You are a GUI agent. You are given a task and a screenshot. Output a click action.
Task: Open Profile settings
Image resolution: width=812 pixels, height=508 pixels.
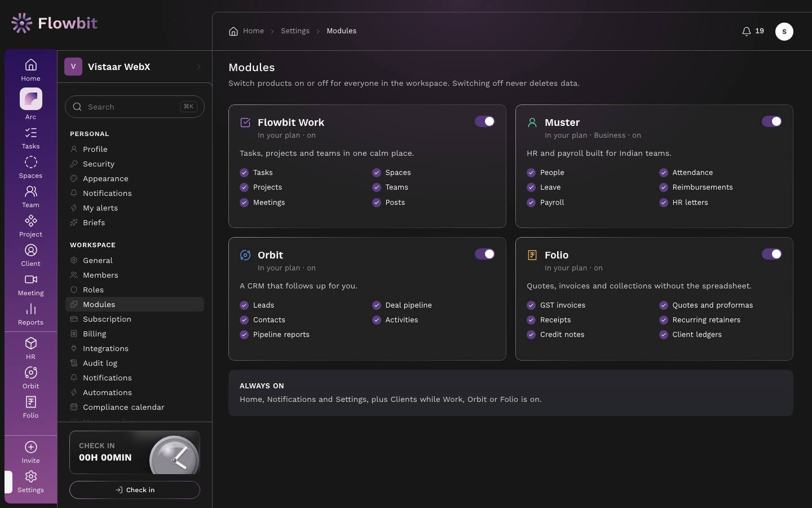tap(135, 149)
